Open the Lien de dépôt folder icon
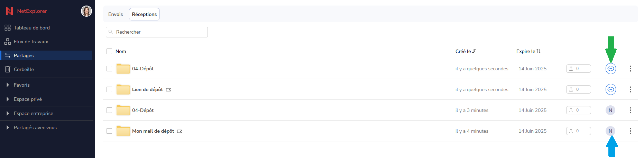This screenshot has width=644, height=158. tap(123, 89)
